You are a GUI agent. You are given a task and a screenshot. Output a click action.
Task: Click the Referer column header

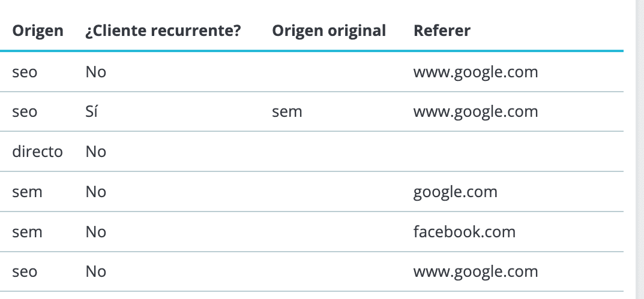pos(442,31)
